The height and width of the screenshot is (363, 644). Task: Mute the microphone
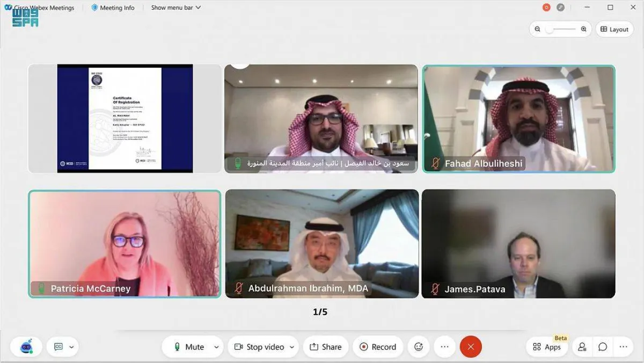click(188, 347)
